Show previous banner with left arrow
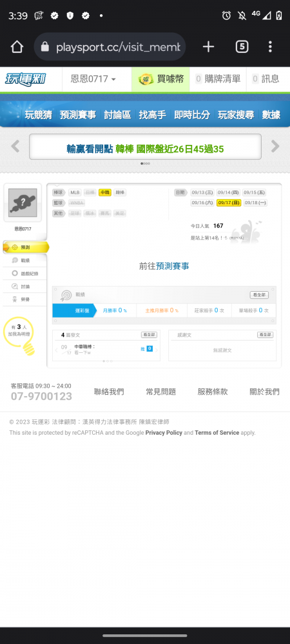This screenshot has width=290, height=644. (15, 146)
